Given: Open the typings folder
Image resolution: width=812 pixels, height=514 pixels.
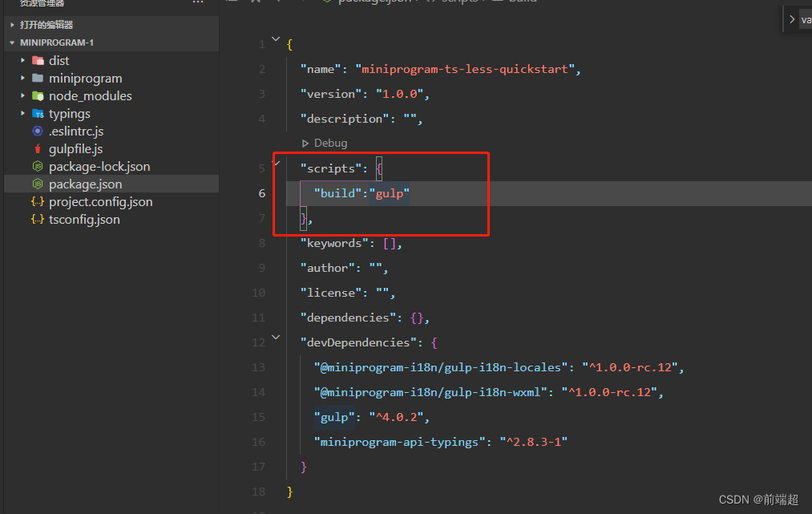Looking at the screenshot, I should point(70,114).
